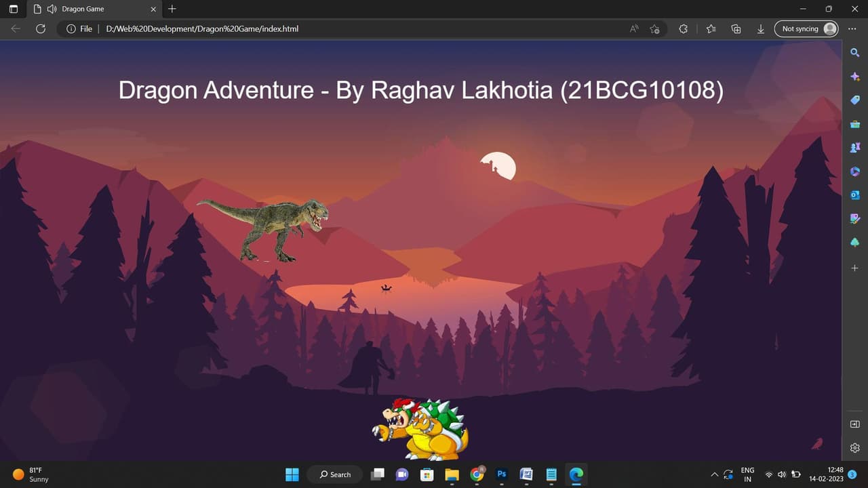
Task: Click the Bowser dragon character
Action: point(420,429)
